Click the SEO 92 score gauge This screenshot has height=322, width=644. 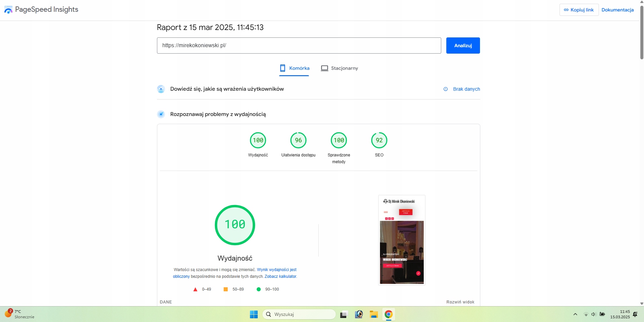(379, 140)
